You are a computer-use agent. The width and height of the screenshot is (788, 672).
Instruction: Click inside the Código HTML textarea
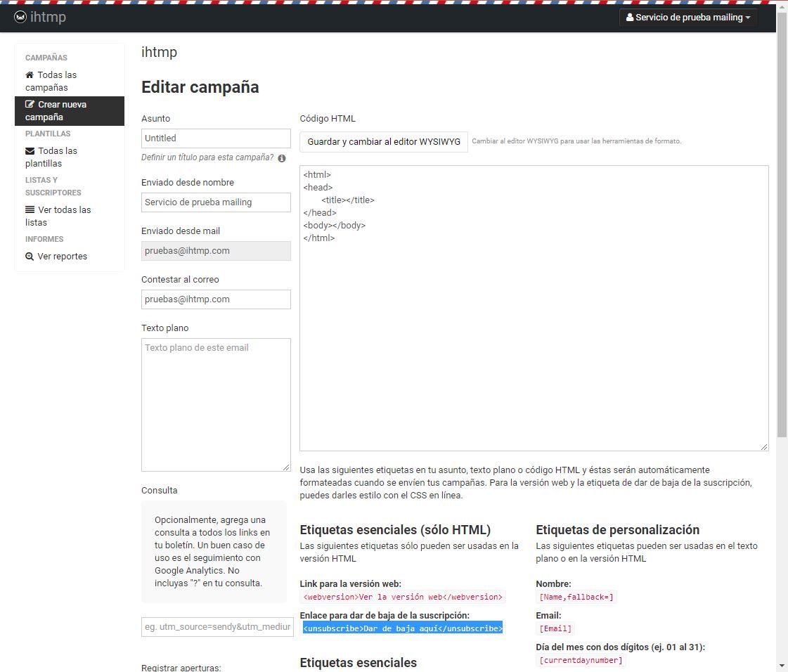click(534, 308)
